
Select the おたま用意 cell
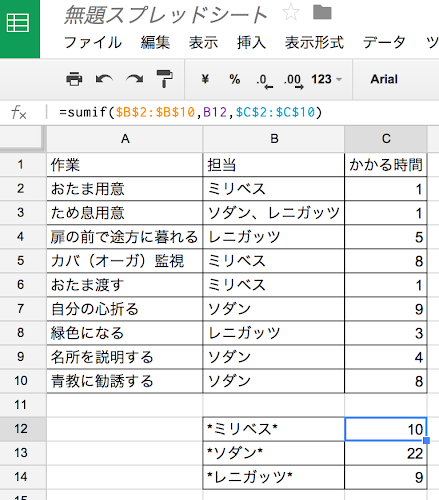[x=125, y=189]
